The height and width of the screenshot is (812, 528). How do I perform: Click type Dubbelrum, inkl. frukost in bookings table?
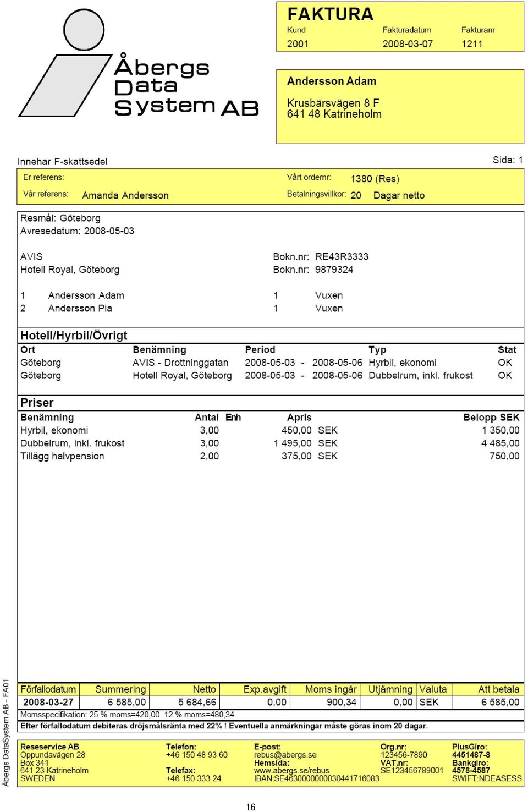pos(421,376)
